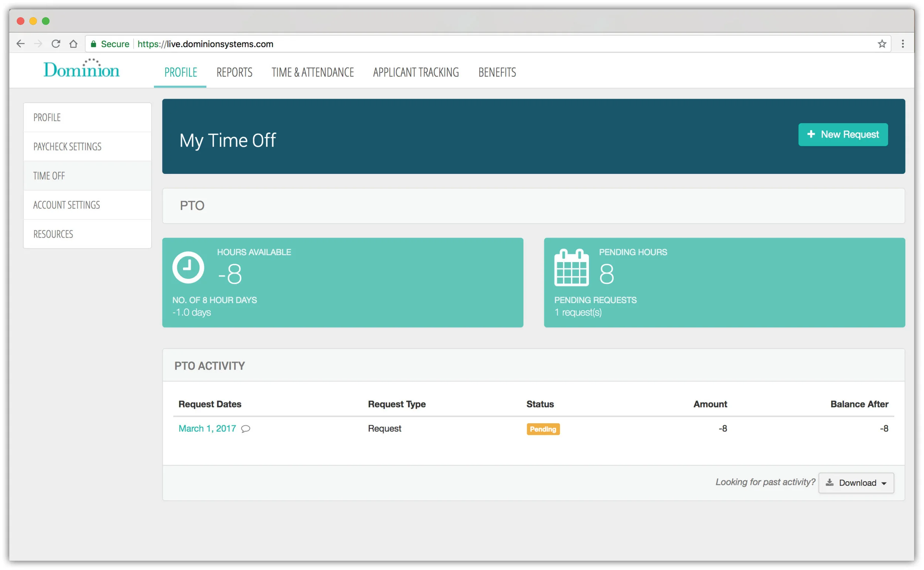The image size is (924, 570).
Task: Expand the Download dropdown
Action: click(x=856, y=483)
